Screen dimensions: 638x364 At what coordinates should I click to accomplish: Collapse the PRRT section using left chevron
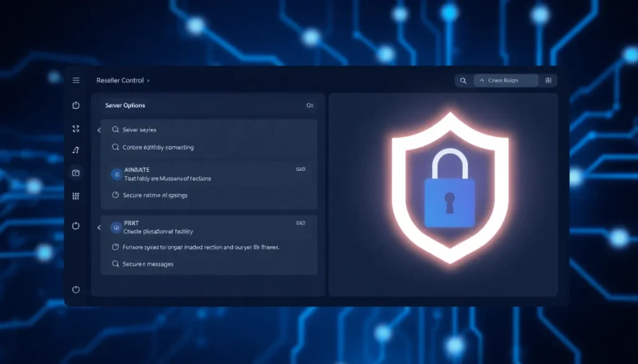click(x=99, y=228)
